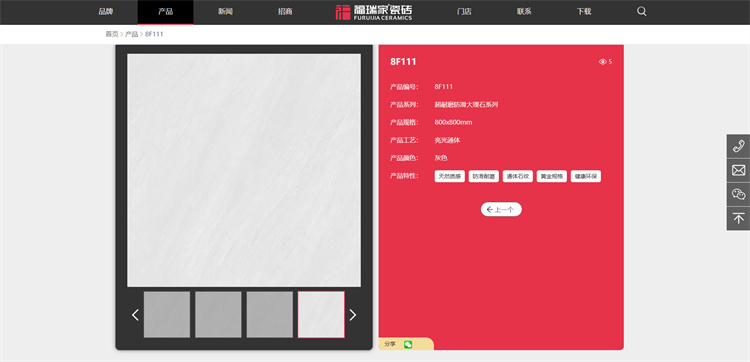
Task: Select the first gray tile thumbnail
Action: pyautogui.click(x=167, y=315)
